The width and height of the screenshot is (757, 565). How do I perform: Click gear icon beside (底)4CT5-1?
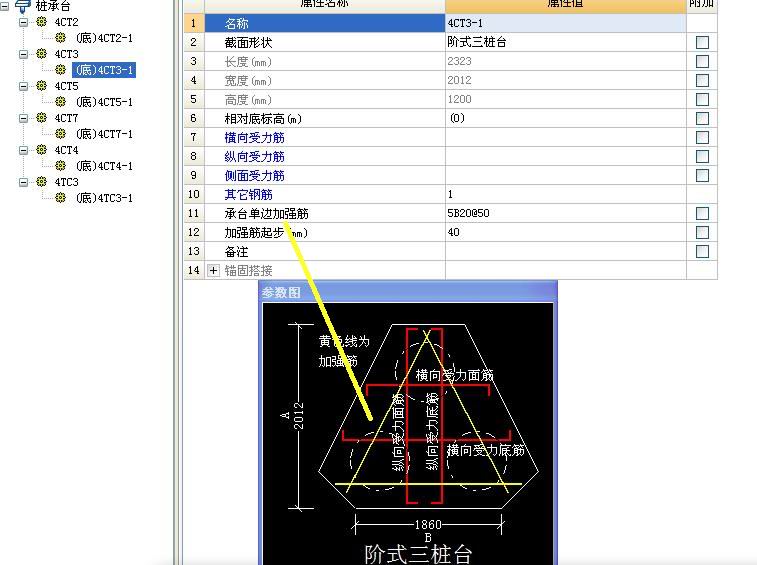tap(60, 101)
